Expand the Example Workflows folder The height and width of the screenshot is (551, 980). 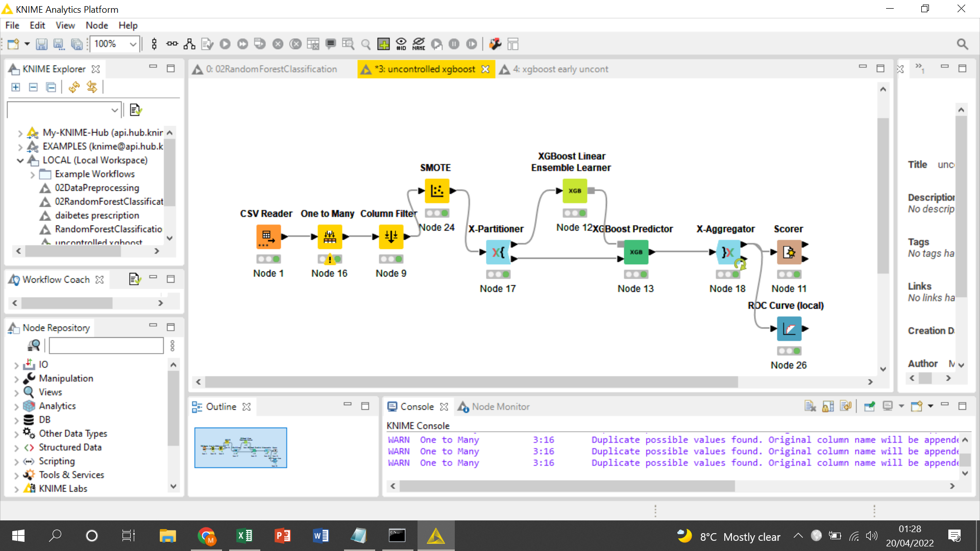click(x=32, y=174)
